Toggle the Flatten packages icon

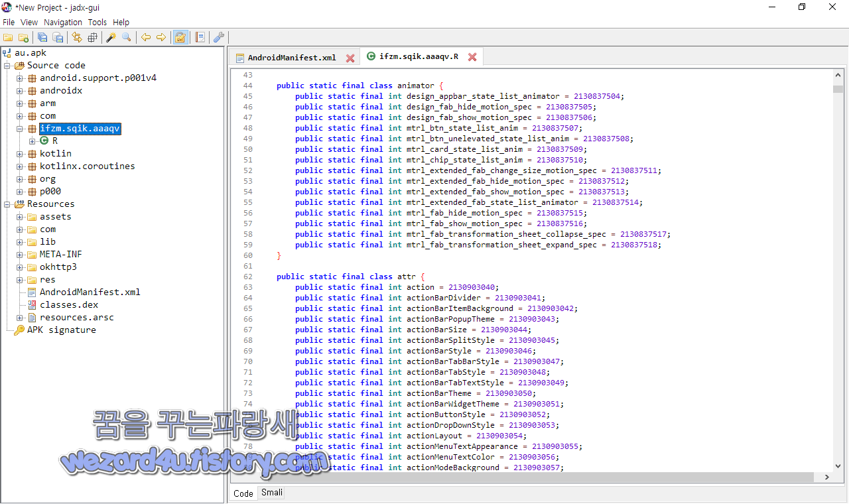92,38
